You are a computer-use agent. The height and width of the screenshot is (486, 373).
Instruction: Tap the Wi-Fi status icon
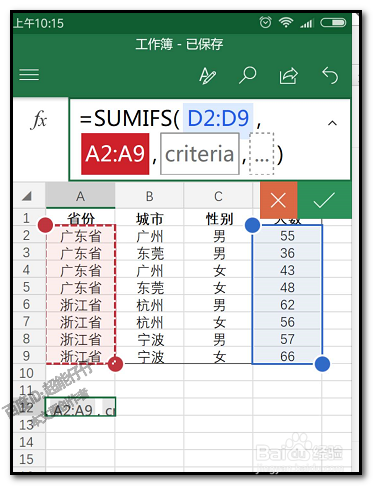pyautogui.click(x=286, y=22)
